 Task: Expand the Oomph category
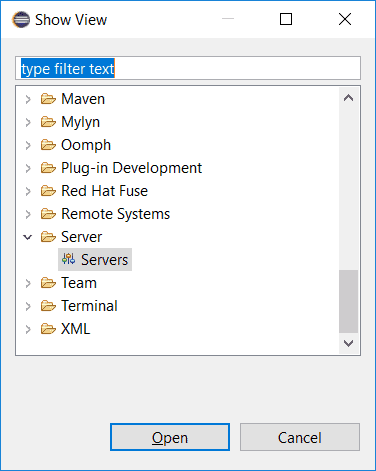coord(28,145)
